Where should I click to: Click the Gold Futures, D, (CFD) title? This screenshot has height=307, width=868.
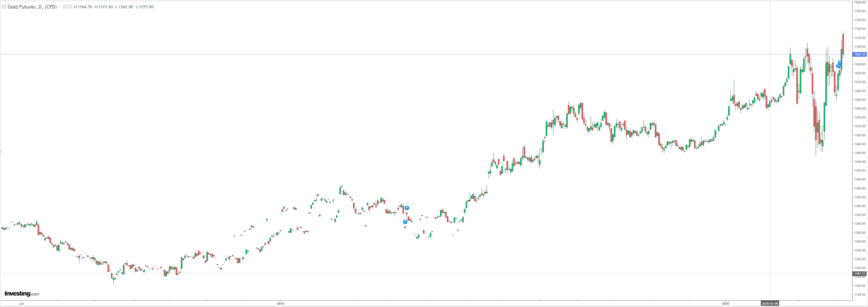(x=32, y=7)
